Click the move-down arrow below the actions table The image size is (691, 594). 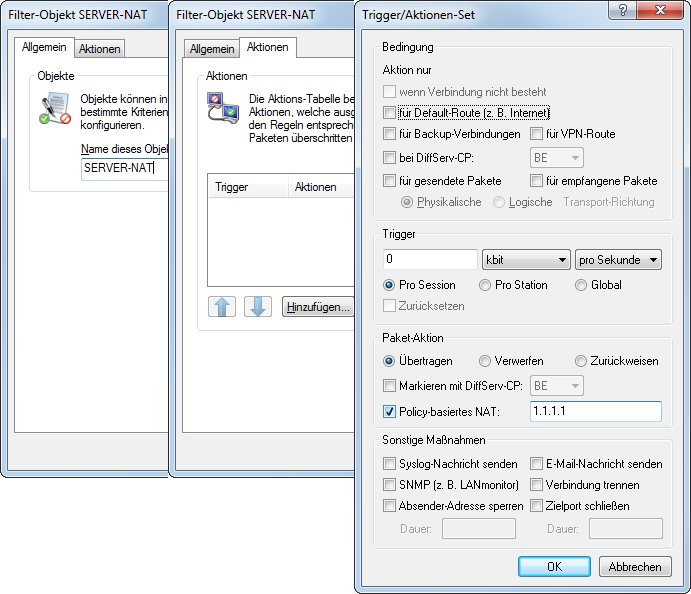pyautogui.click(x=257, y=307)
